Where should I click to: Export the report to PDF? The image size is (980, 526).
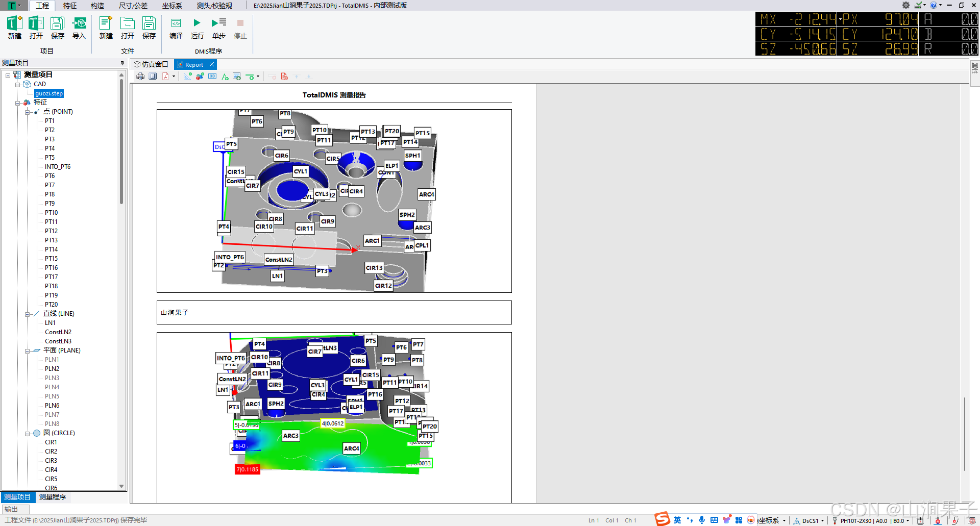(x=165, y=77)
